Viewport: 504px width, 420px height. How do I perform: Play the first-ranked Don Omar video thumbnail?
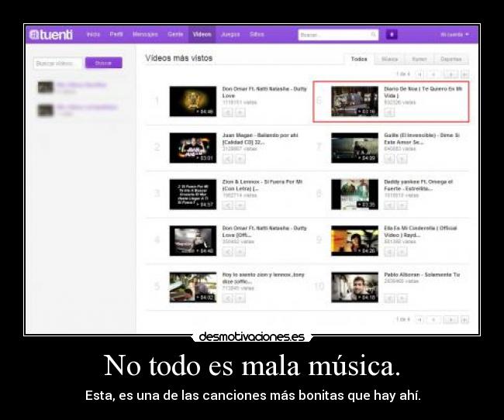193,102
